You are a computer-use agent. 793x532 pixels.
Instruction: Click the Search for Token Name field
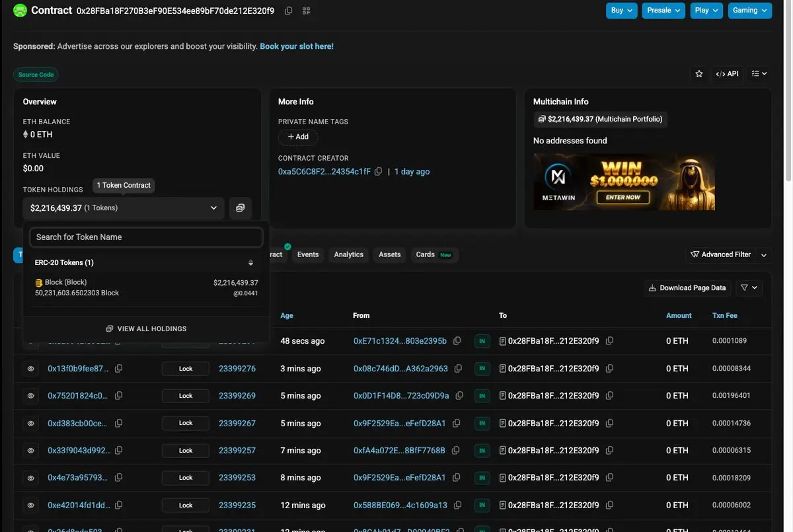[x=146, y=237]
